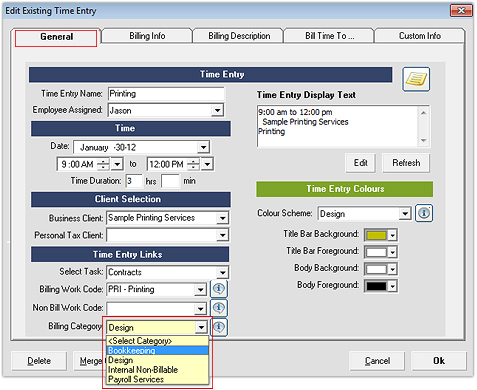Click the Time Duration min field
477x390 pixels.
(x=170, y=181)
